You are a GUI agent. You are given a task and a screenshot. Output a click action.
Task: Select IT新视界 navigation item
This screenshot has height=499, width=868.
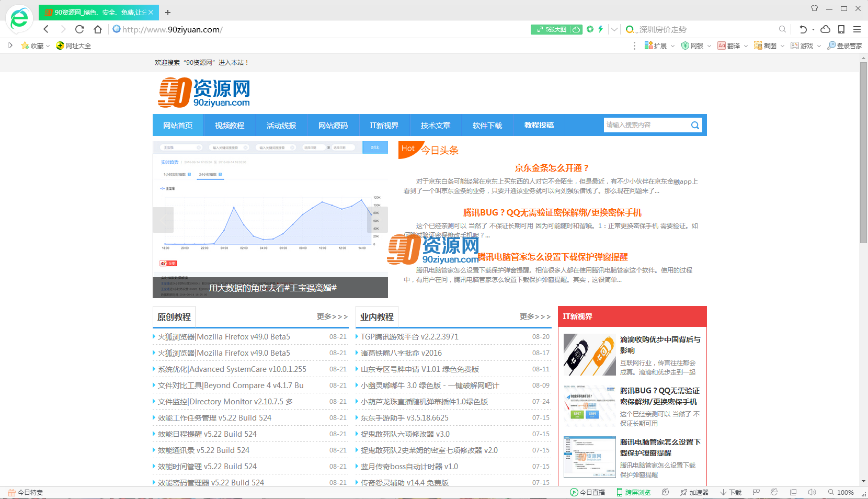[x=384, y=126]
